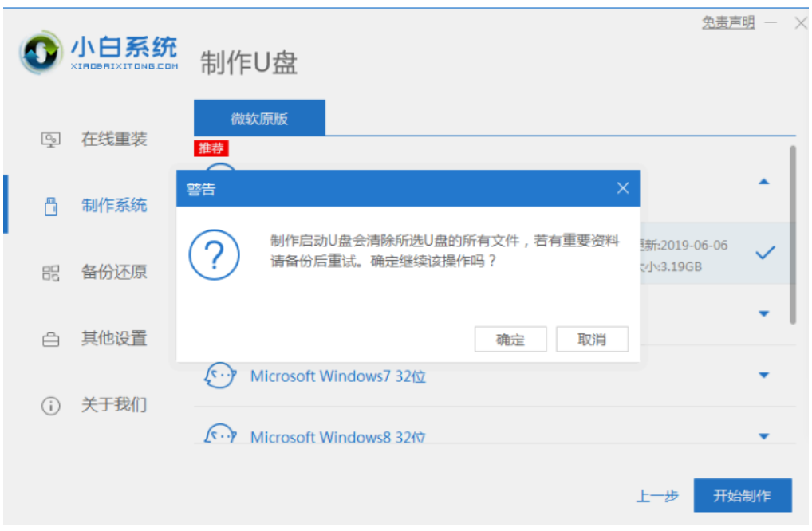This screenshot has width=812, height=531.
Task: Open the 在线重装 sidebar menu
Action: pos(114,140)
